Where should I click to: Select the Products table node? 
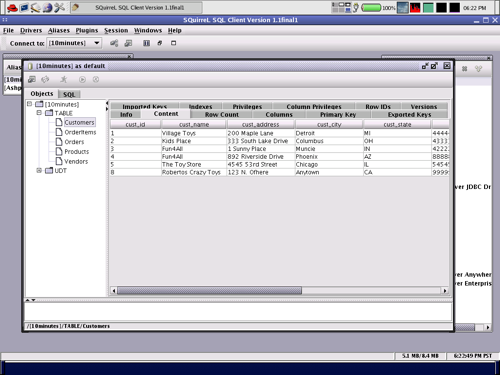77,151
